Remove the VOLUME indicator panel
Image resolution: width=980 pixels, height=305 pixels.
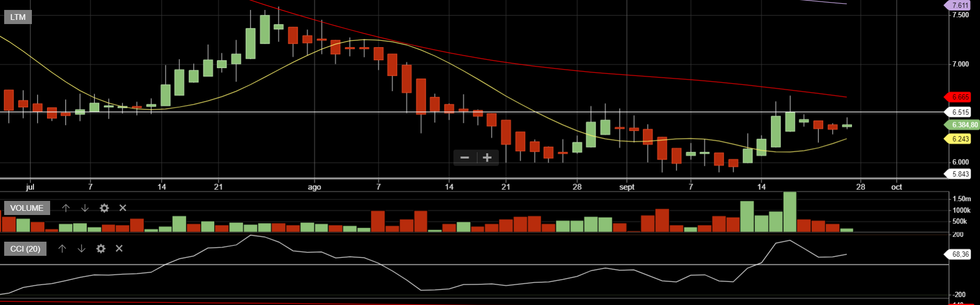coord(123,208)
